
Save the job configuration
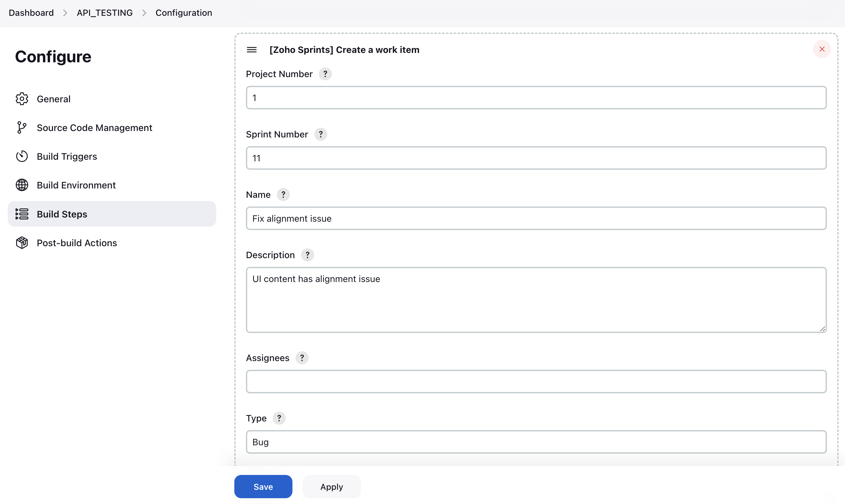click(x=263, y=487)
